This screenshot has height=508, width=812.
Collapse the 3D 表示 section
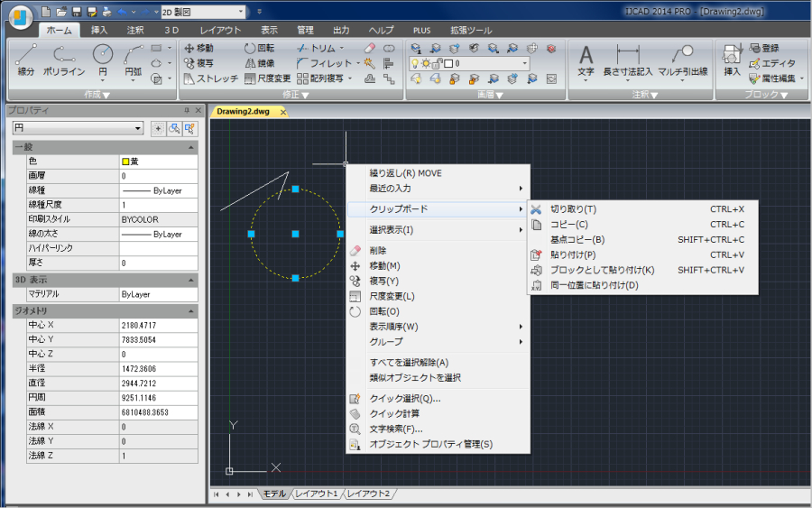point(190,280)
